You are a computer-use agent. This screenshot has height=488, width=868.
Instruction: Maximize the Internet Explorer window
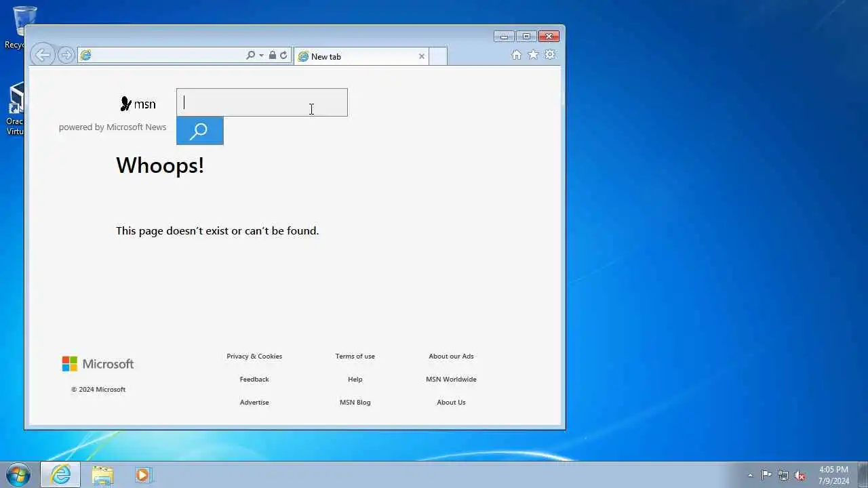coord(526,37)
